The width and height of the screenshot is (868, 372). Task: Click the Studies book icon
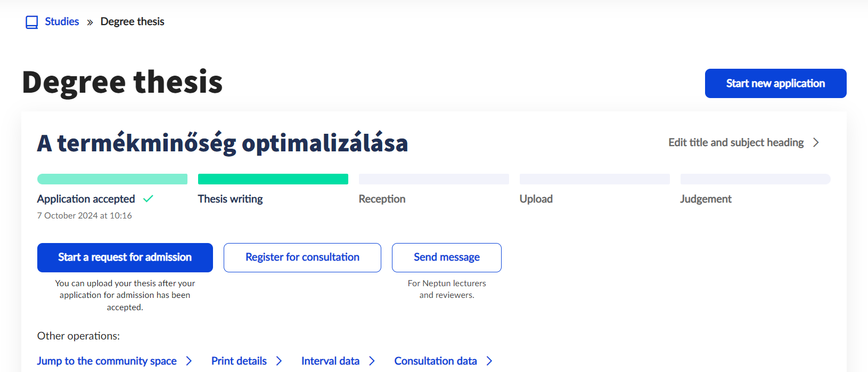click(32, 22)
